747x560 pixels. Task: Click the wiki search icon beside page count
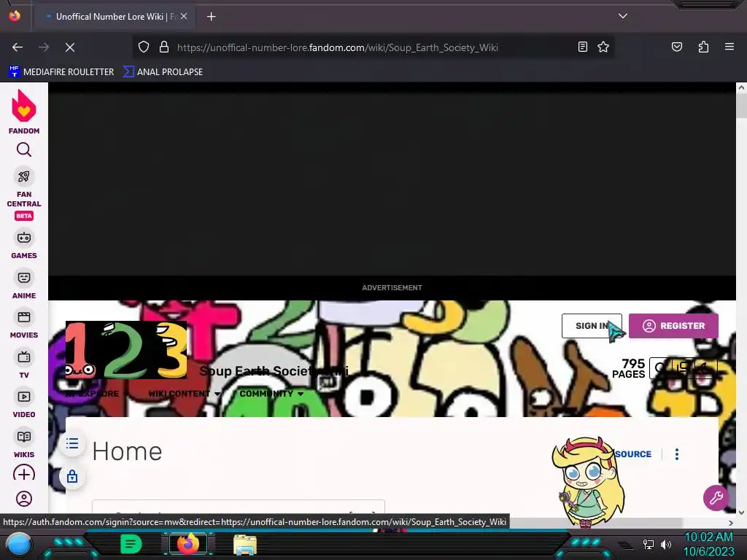[x=660, y=367]
